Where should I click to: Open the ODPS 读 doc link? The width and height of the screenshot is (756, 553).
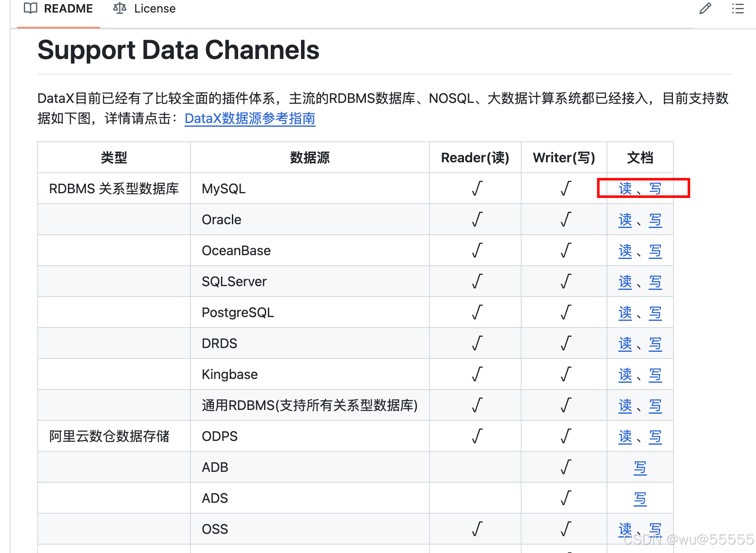click(x=625, y=436)
